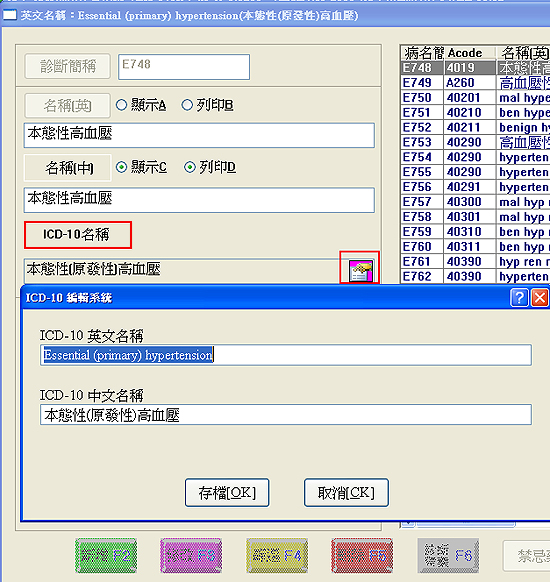Select the 顯示C radio button

(121, 167)
